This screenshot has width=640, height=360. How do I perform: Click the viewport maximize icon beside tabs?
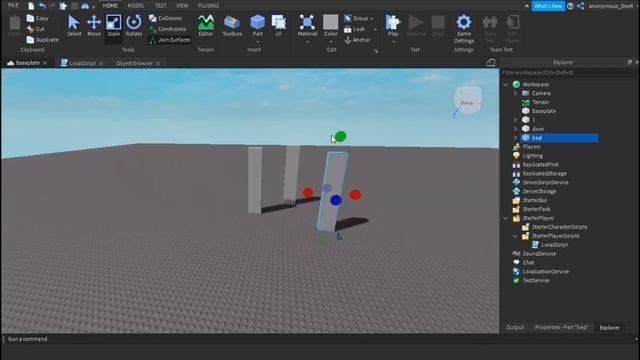(x=491, y=62)
